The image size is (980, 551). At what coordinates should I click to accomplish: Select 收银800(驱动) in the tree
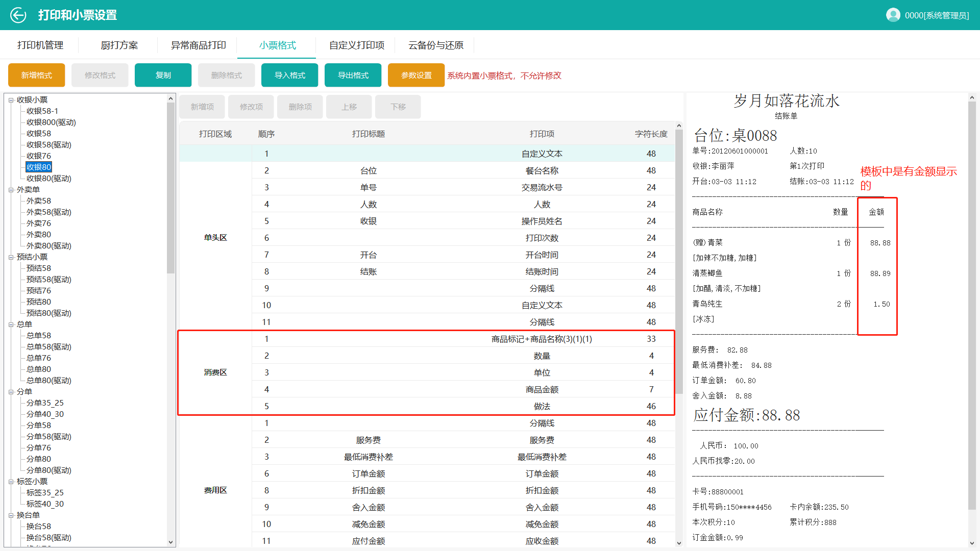click(51, 122)
